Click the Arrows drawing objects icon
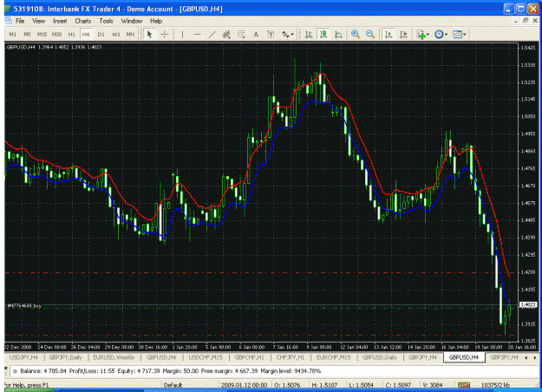The height and width of the screenshot is (392, 542). tap(285, 34)
